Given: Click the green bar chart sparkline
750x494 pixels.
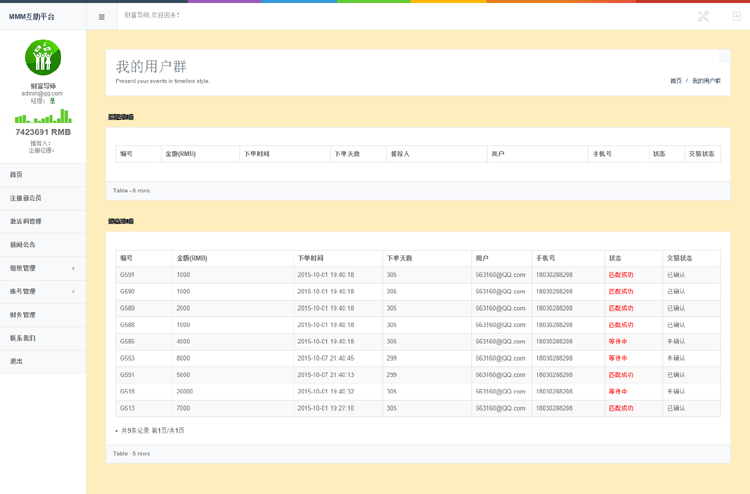Looking at the screenshot, I should click(43, 116).
